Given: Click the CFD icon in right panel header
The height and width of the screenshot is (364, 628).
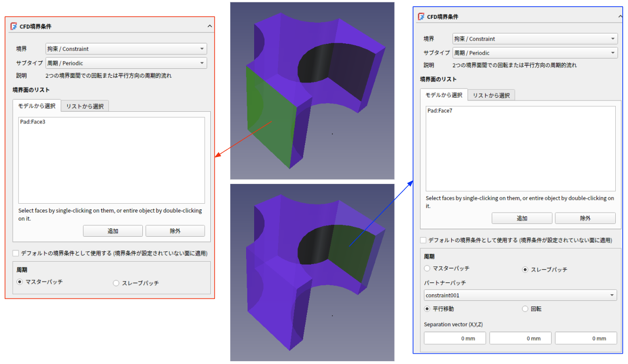Looking at the screenshot, I should [421, 17].
